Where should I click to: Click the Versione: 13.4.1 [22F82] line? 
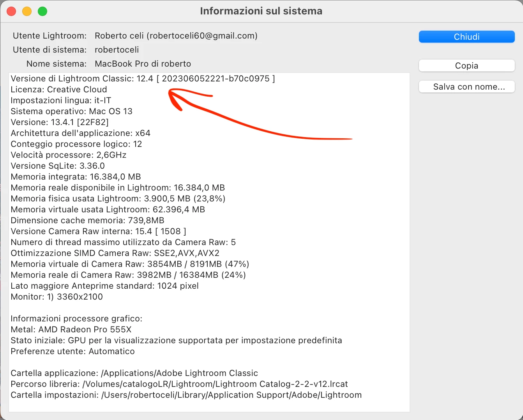(x=60, y=122)
